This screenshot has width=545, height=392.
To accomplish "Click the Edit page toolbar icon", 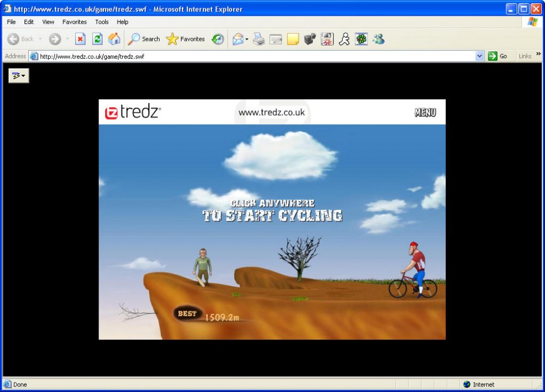I will (x=276, y=39).
